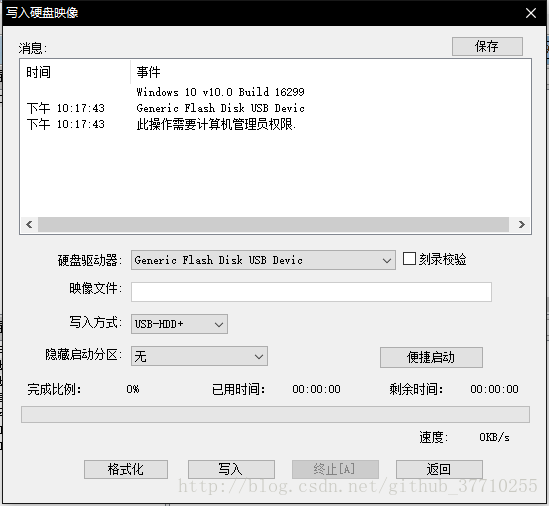Open the 写入方式 USB-HDD+ dropdown
Screen dimensions: 549x506
[x=179, y=324]
